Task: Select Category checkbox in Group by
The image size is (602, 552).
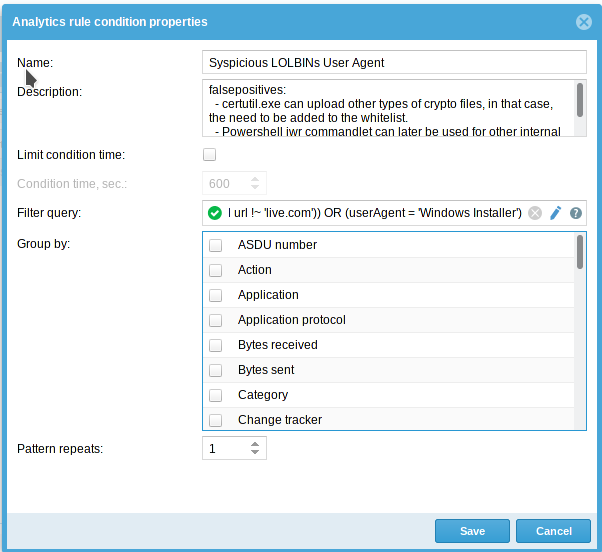Action: coord(215,395)
